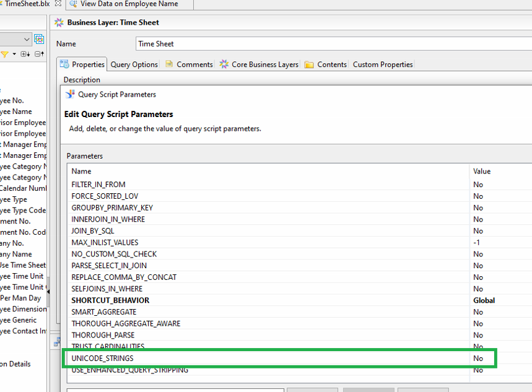Screen dimensions: 532x392
Task: Click the Business Layer header icon
Action: [59, 22]
